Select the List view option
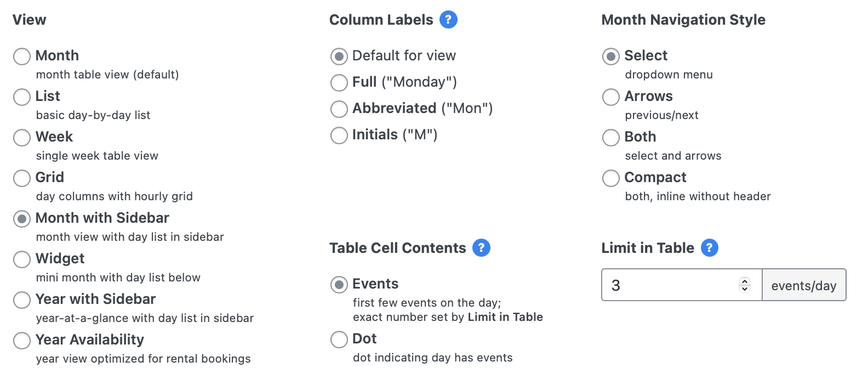 [22, 97]
